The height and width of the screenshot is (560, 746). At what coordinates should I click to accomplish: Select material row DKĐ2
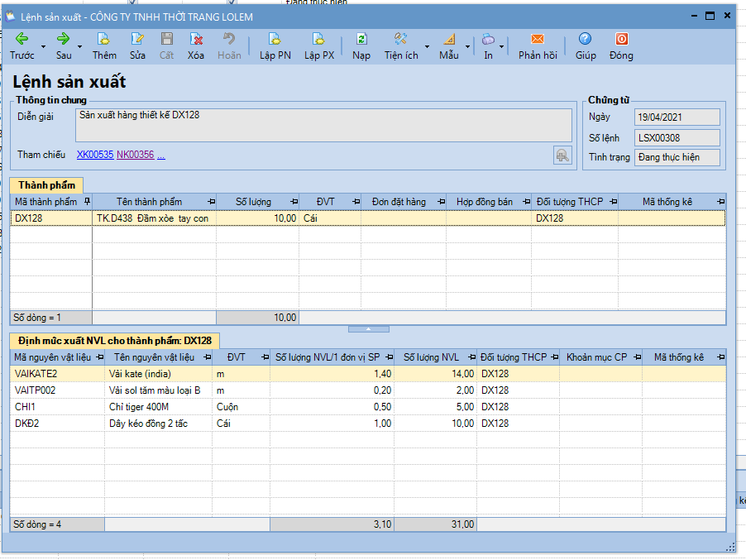(x=368, y=424)
